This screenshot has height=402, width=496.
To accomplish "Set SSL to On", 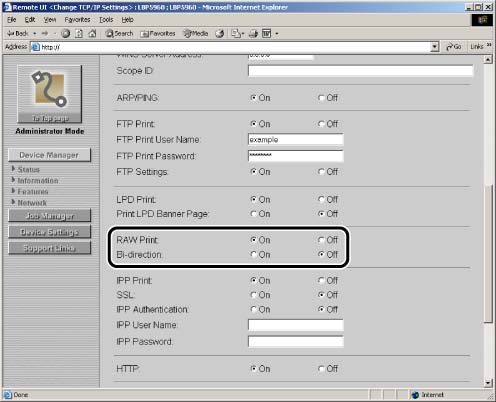I will [x=254, y=295].
